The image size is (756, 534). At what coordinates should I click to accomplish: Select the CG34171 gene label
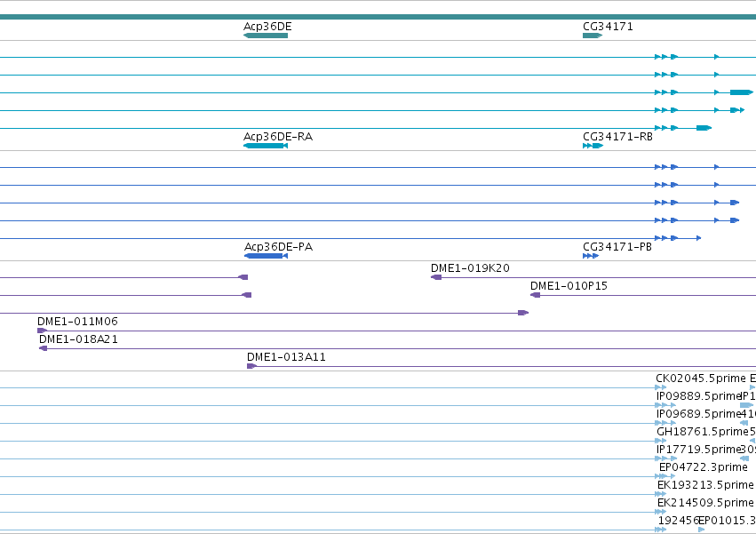[608, 26]
